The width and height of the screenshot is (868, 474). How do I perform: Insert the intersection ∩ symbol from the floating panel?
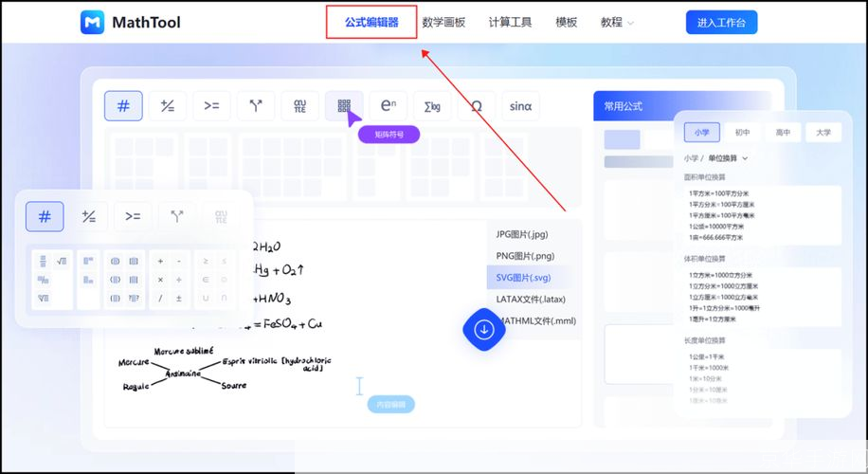[x=225, y=299]
